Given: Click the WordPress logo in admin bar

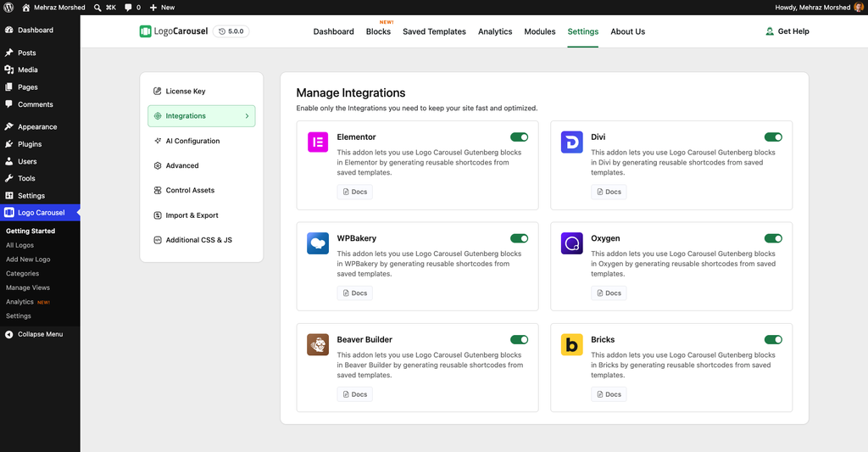Looking at the screenshot, I should (x=8, y=7).
